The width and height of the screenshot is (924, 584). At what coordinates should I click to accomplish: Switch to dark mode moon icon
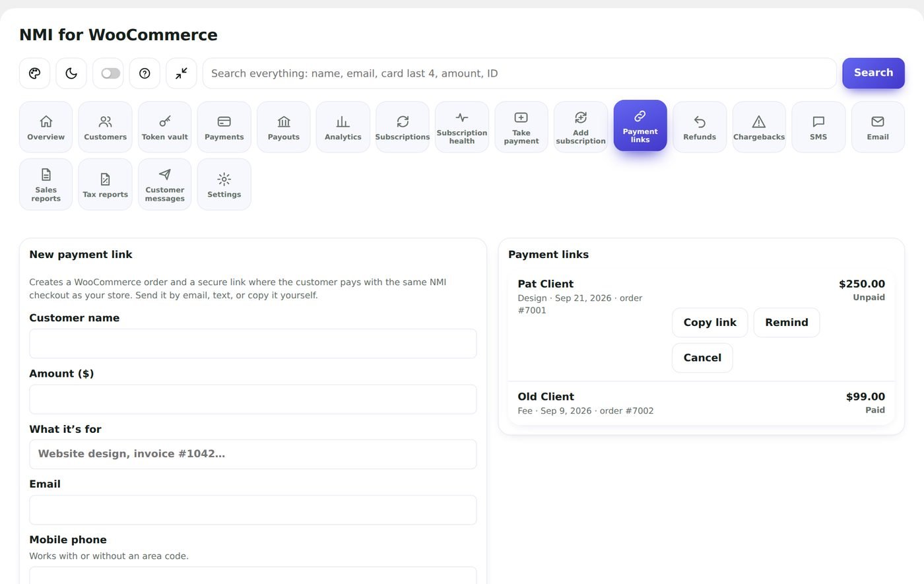coord(71,73)
